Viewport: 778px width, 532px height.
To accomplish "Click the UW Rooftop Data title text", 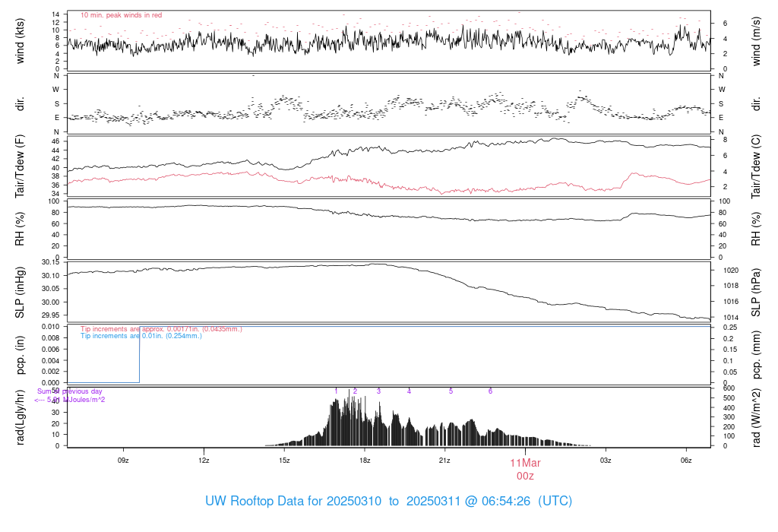I will click(x=388, y=501).
